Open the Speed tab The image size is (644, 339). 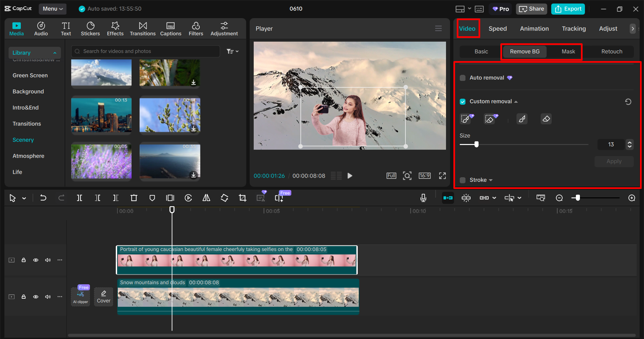pyautogui.click(x=497, y=29)
